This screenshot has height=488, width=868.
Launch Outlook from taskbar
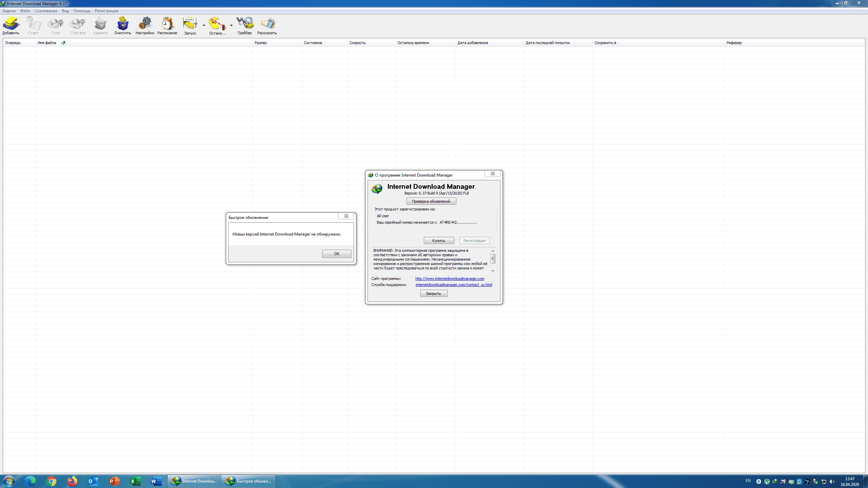click(x=93, y=481)
